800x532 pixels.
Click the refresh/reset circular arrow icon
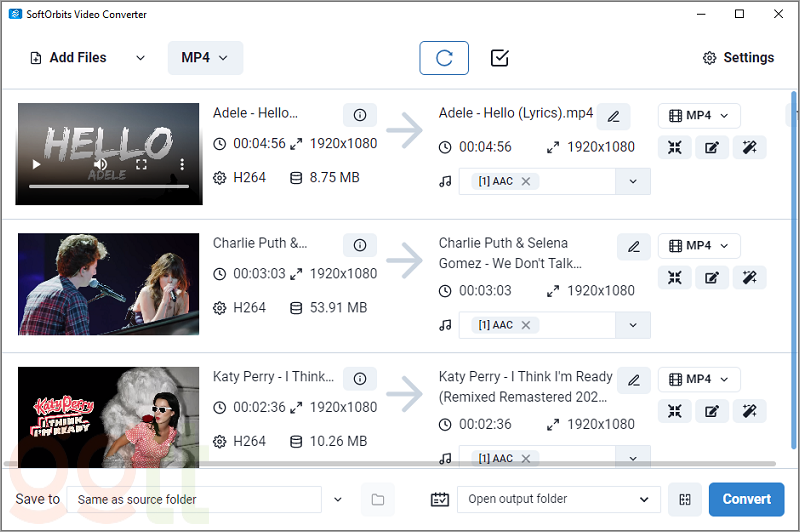coord(443,58)
